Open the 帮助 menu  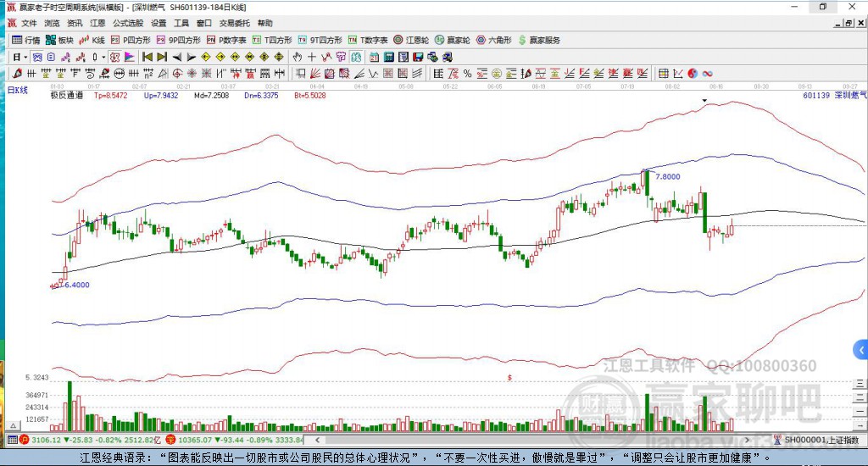coord(265,23)
